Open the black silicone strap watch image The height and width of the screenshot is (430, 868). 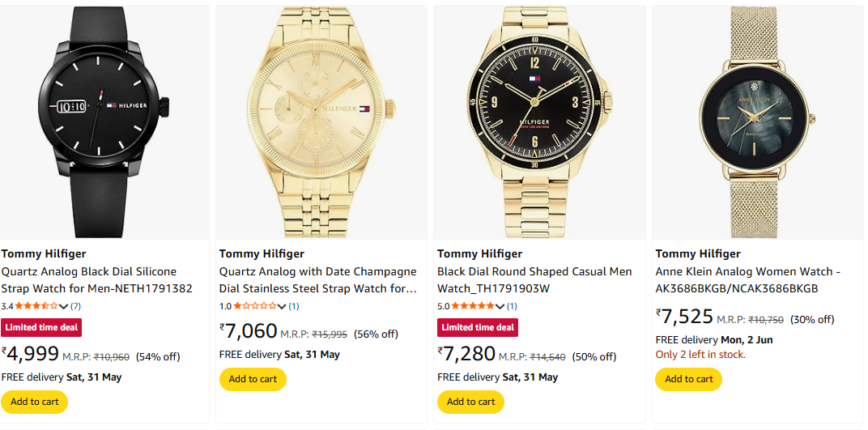pyautogui.click(x=104, y=121)
